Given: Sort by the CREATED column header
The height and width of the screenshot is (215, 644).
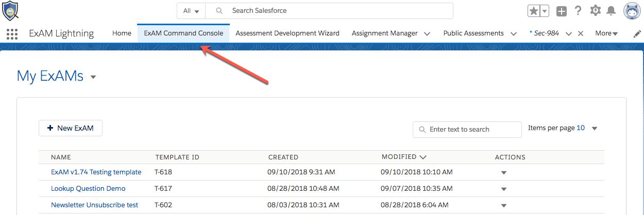Looking at the screenshot, I should point(283,157).
